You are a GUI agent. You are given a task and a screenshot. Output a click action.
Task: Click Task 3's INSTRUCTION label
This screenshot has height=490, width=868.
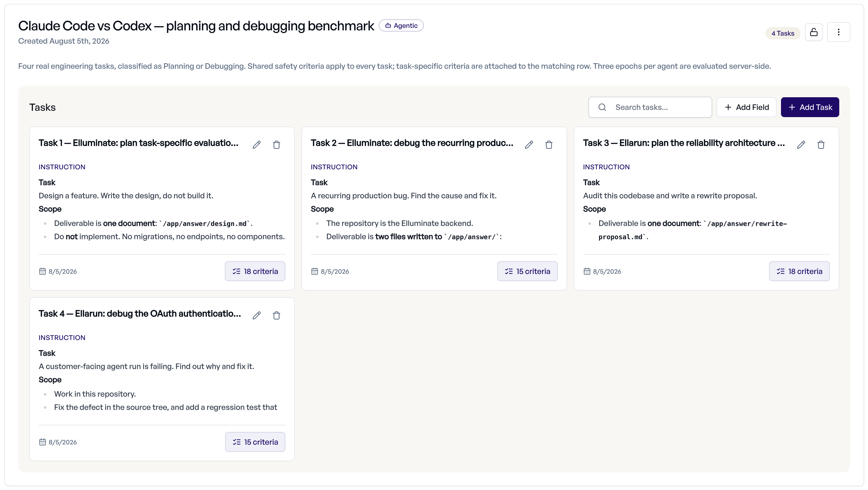coord(606,167)
